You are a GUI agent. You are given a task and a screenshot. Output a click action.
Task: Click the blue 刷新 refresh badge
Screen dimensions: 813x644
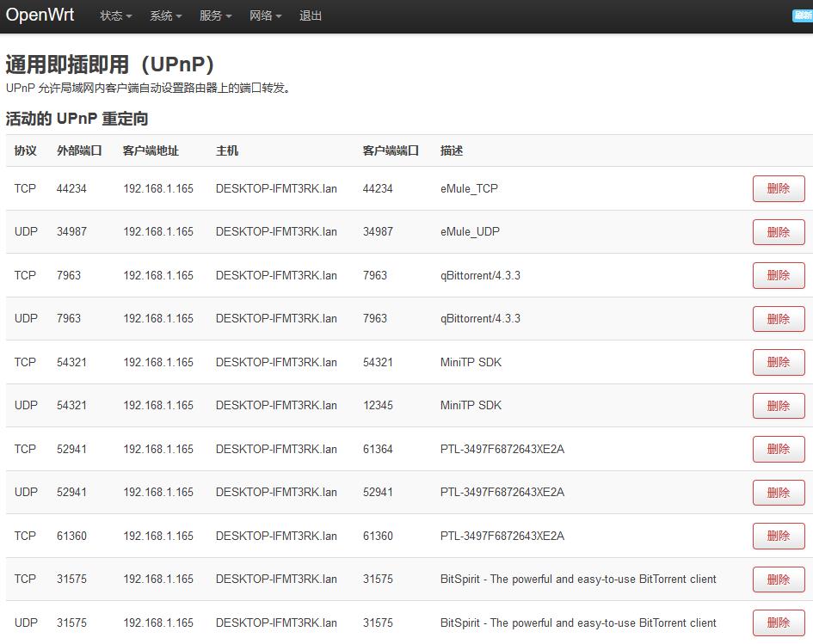point(802,16)
